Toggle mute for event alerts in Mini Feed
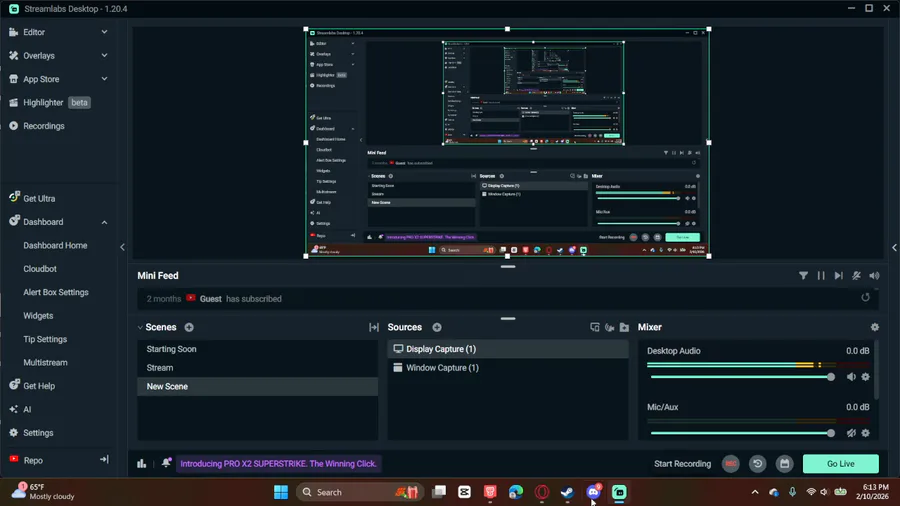900x506 pixels. 856,276
